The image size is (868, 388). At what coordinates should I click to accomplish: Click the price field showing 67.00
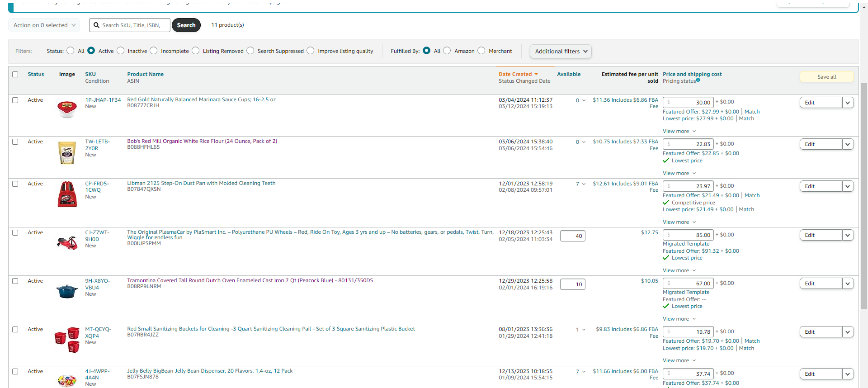688,283
